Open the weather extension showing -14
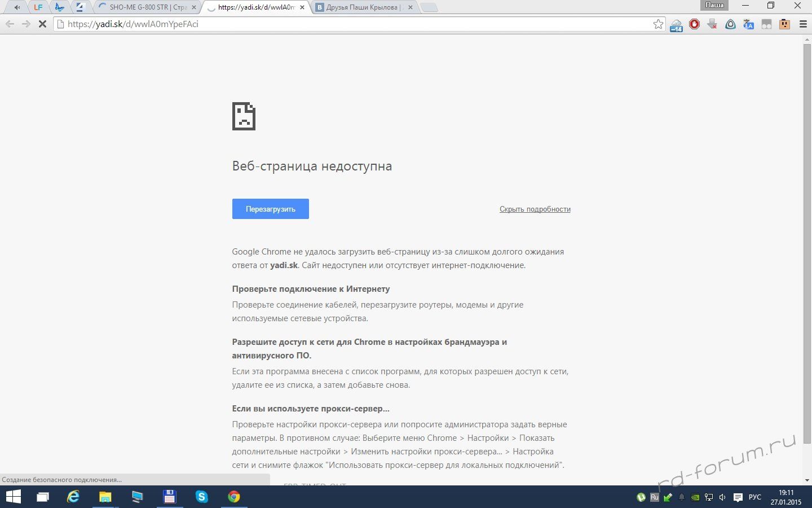Screen dimensions: 812x508 [676, 25]
